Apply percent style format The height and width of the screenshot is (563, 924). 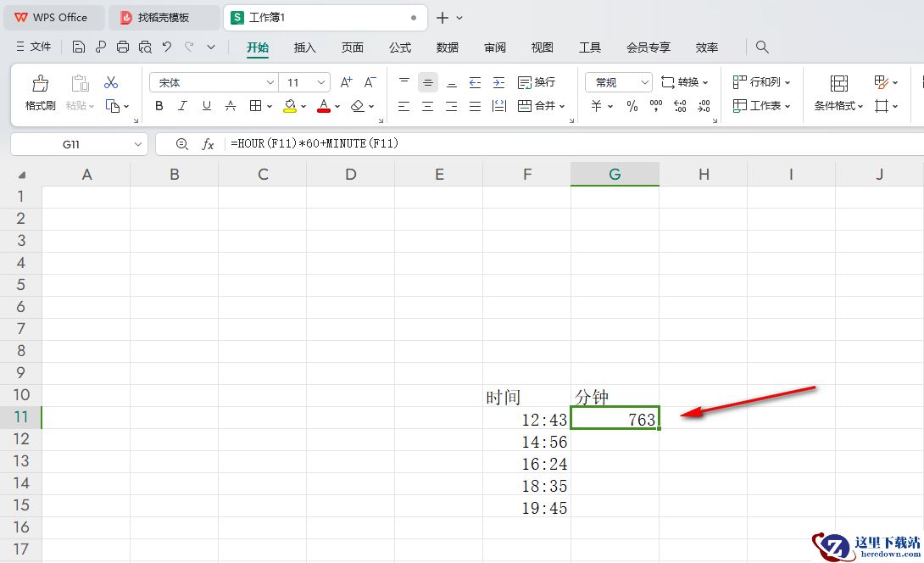pyautogui.click(x=632, y=106)
